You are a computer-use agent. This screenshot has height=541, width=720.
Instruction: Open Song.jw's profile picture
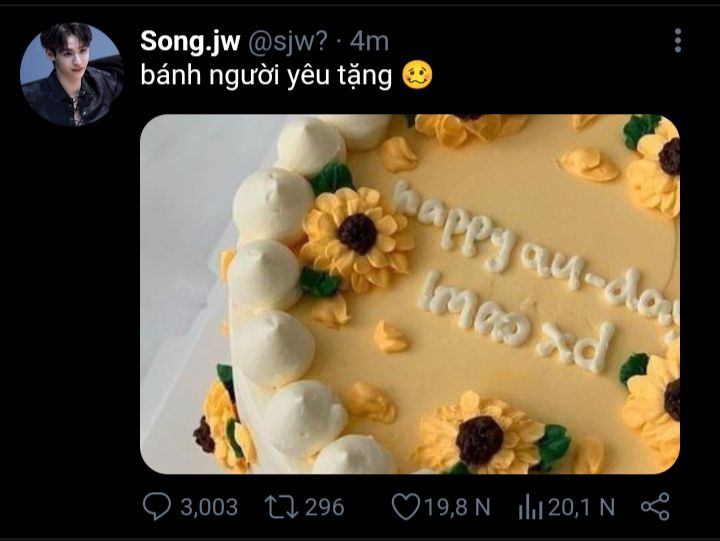point(71,74)
